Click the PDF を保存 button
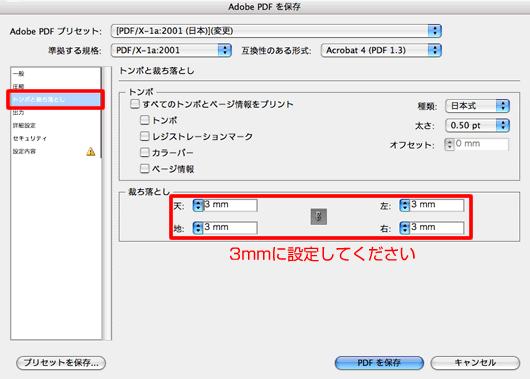530x379 pixels. 379,363
